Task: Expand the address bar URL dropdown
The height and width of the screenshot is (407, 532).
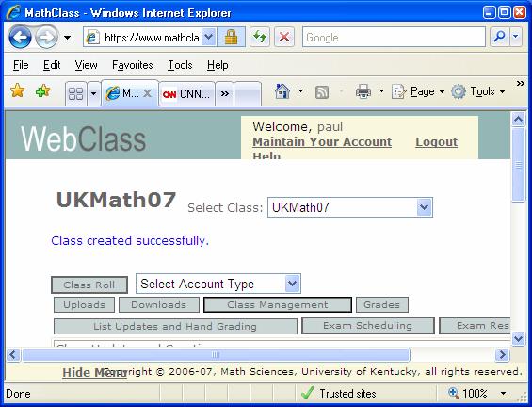Action: (209, 37)
